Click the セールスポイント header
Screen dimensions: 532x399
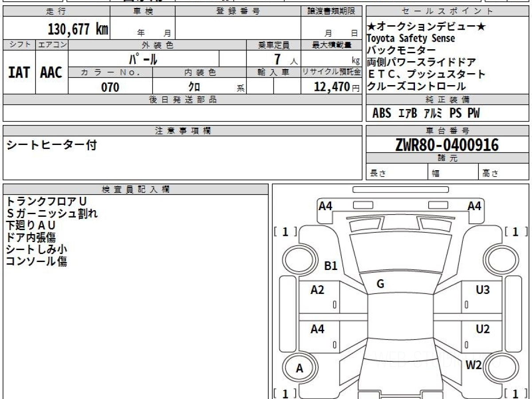click(447, 12)
